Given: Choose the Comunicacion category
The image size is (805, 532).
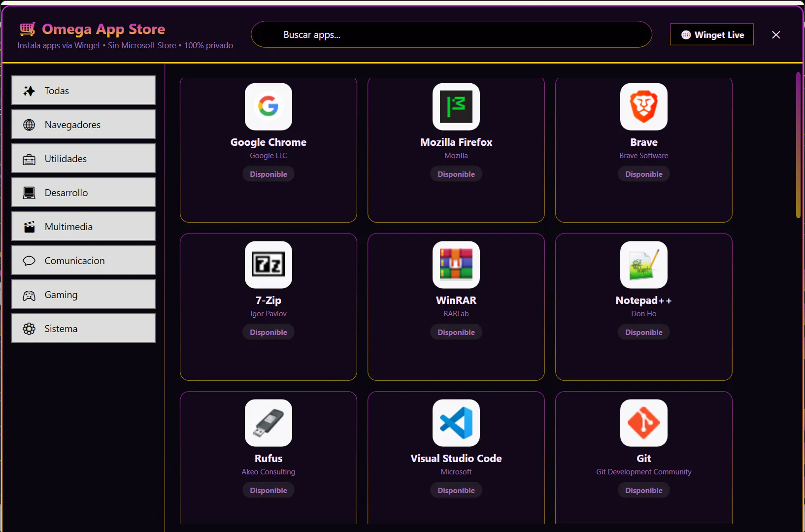Looking at the screenshot, I should [x=83, y=260].
